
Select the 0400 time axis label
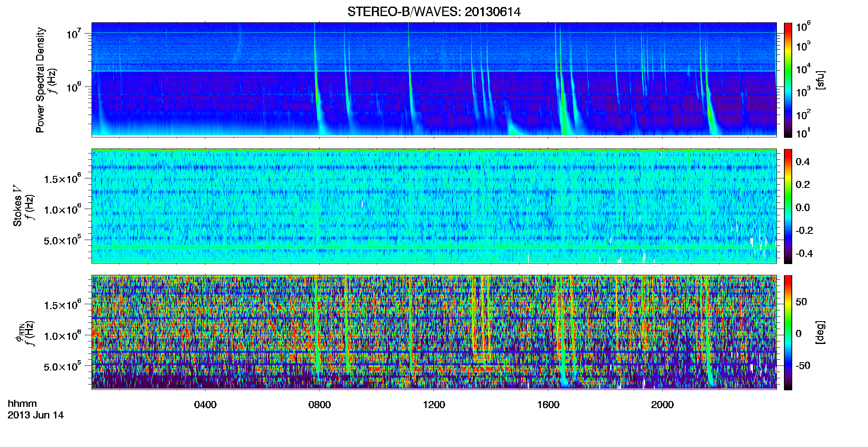pos(205,405)
